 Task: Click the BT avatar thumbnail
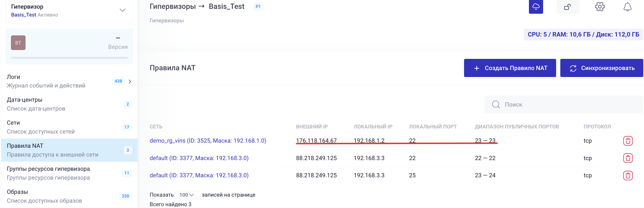(x=18, y=43)
